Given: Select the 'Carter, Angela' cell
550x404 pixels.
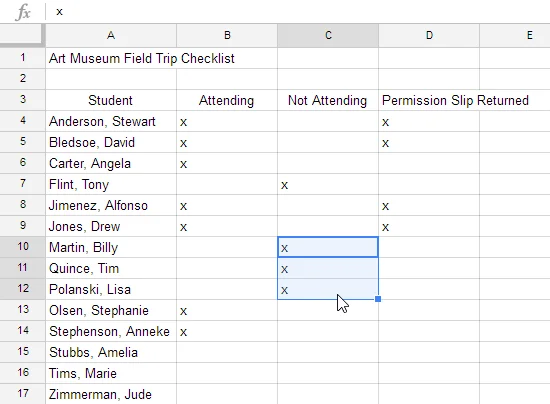Looking at the screenshot, I should pyautogui.click(x=111, y=163).
